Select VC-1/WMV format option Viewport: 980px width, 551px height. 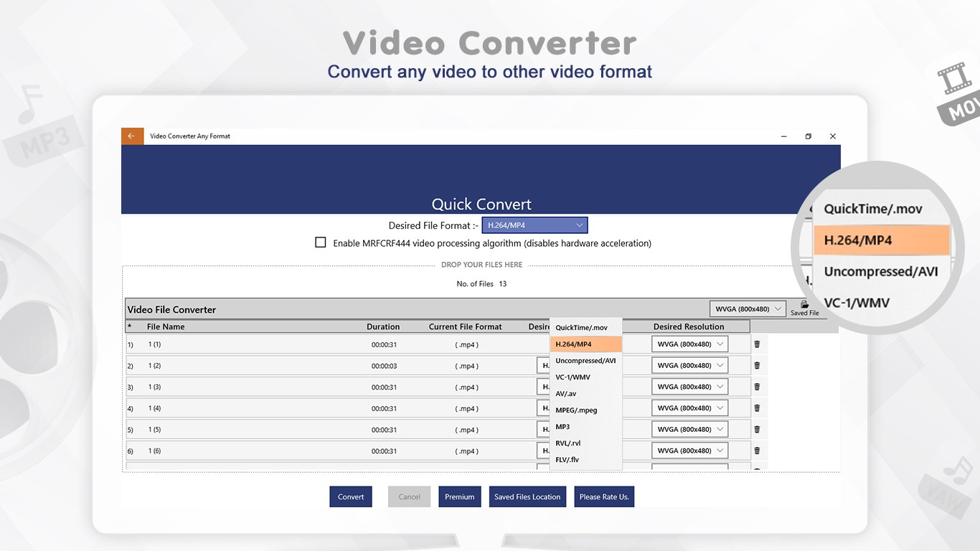[x=585, y=377]
